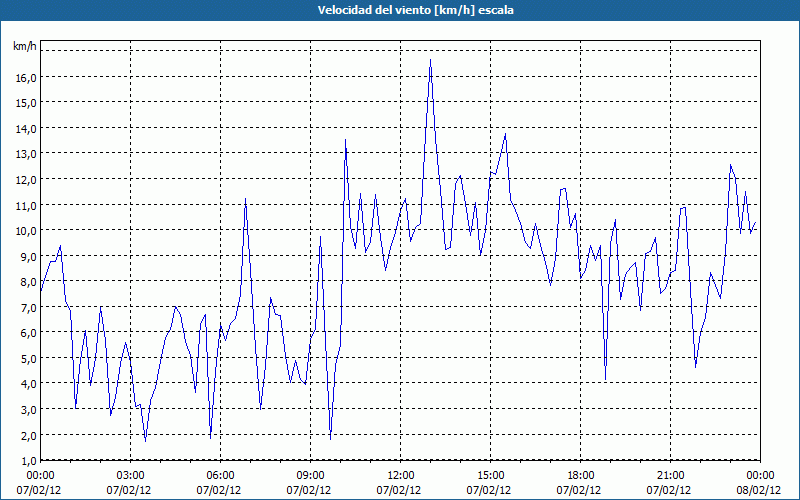800x500 pixels.
Task: Select the 12,0 y-axis value
Action: coord(26,180)
